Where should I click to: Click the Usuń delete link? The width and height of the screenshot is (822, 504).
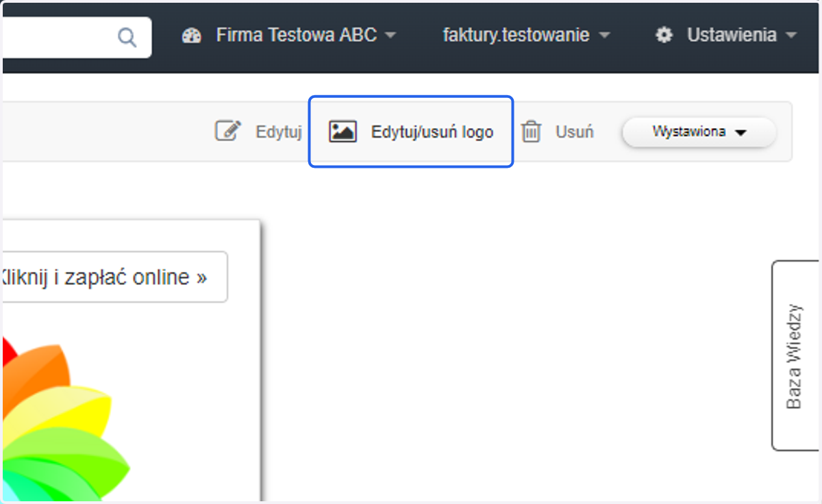pos(574,132)
